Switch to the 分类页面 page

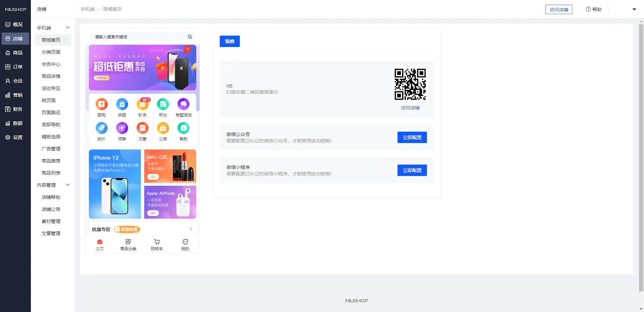(51, 52)
